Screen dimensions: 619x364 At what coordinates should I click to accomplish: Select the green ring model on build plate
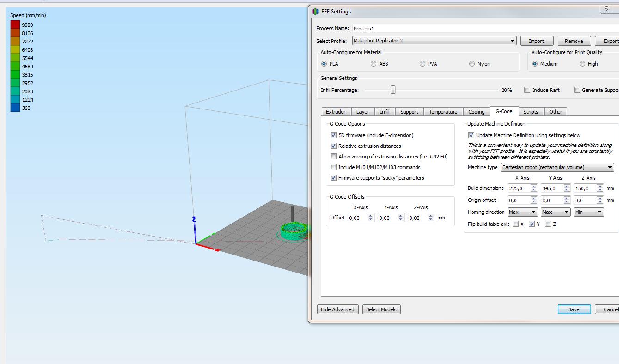[293, 231]
